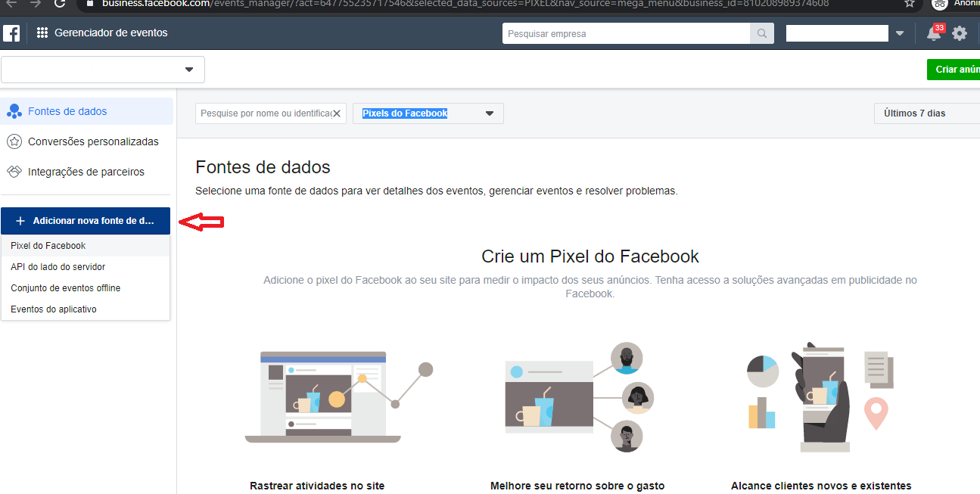Click the Rastrear atividades no site illustration
The width and height of the screenshot is (980, 494).
point(338,396)
